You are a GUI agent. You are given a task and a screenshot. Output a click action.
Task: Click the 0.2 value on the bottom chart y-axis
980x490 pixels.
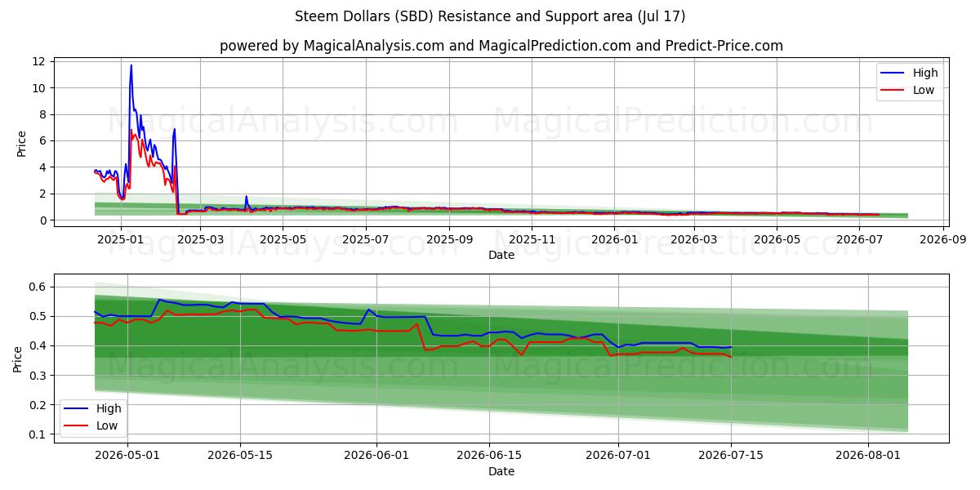click(x=37, y=405)
